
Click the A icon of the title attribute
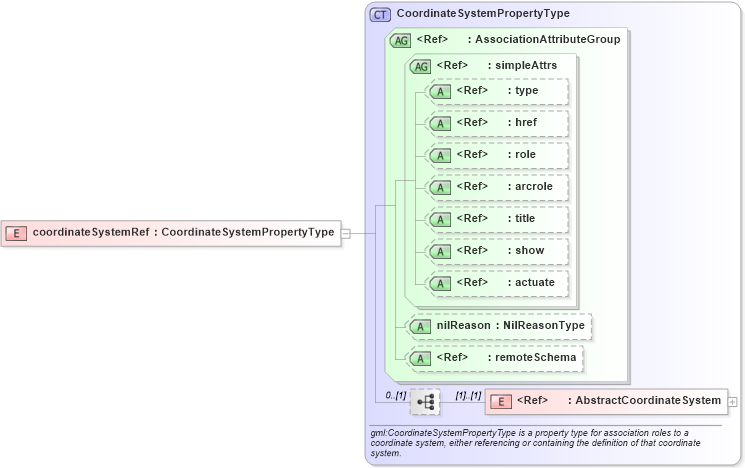439,220
